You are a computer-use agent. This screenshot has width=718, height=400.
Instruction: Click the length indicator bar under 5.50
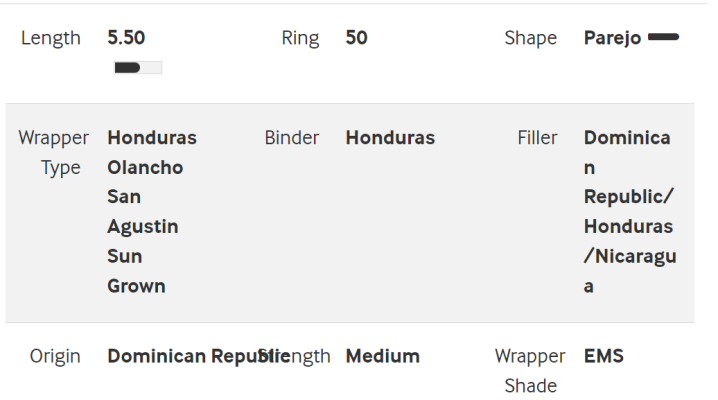coord(138,68)
